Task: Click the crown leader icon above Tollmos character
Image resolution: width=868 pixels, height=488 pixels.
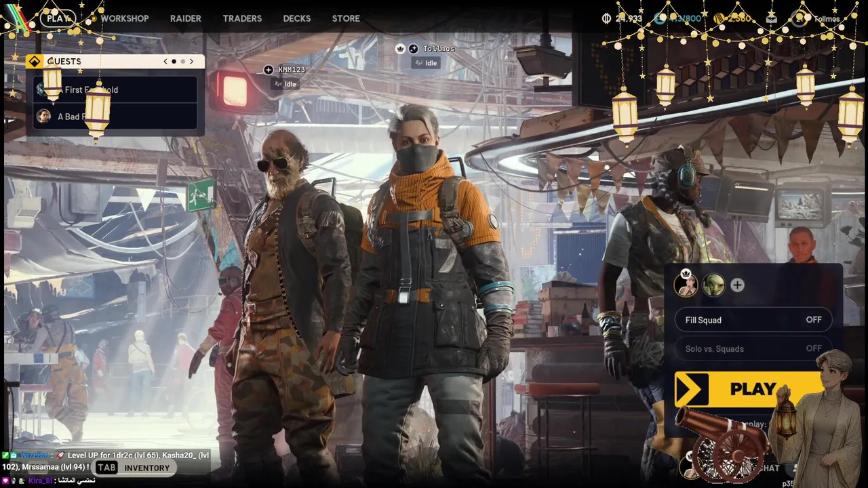Action: coord(400,49)
